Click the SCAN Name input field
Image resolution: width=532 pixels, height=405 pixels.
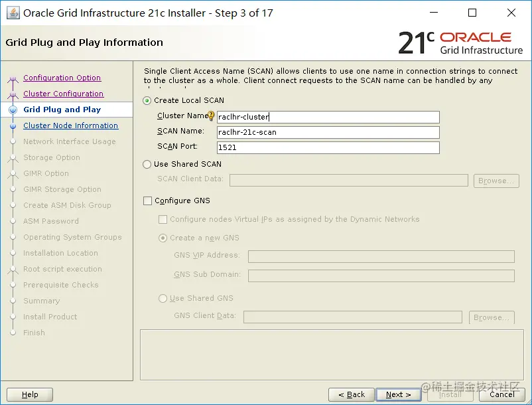pyautogui.click(x=328, y=132)
